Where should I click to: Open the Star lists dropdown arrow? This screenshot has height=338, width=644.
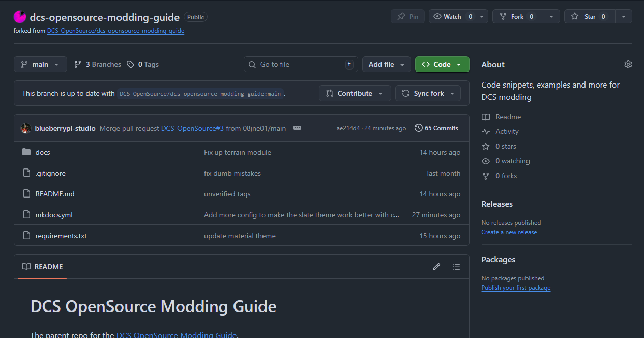(624, 16)
